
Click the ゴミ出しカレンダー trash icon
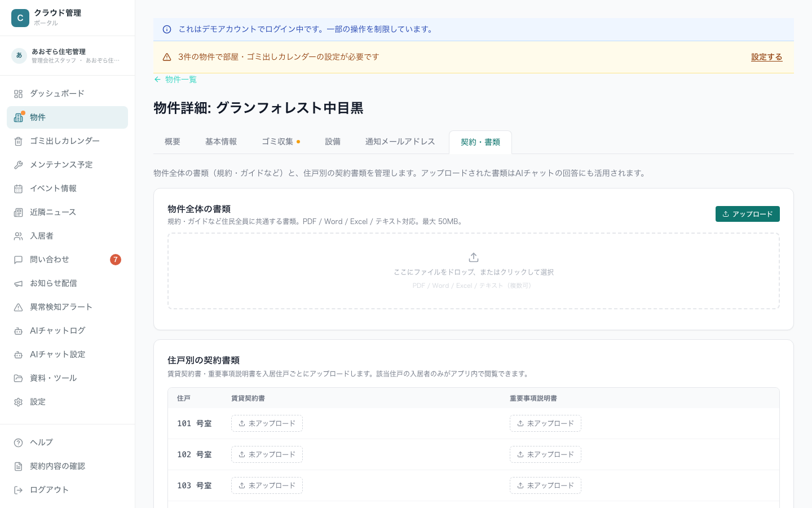(x=19, y=141)
